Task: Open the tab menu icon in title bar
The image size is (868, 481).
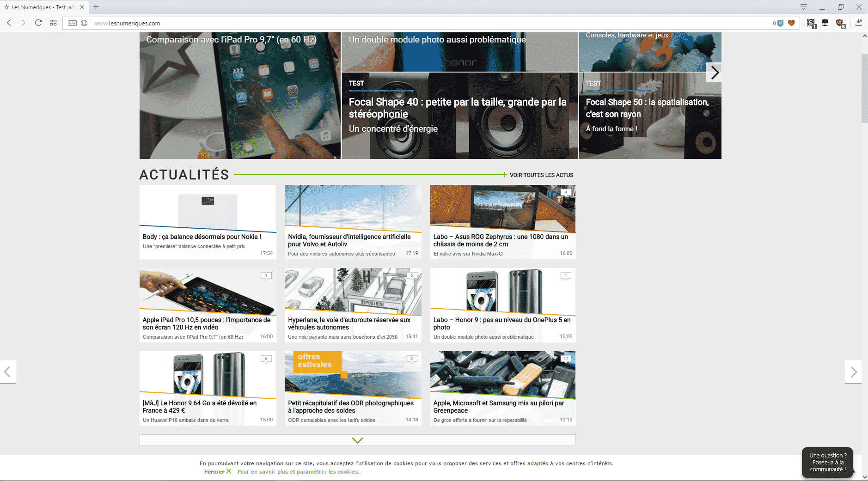Action: [x=804, y=7]
